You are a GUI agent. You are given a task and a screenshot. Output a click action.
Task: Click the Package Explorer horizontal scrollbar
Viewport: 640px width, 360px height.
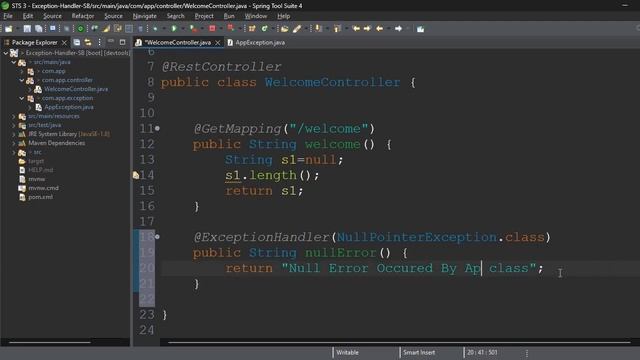(x=49, y=343)
